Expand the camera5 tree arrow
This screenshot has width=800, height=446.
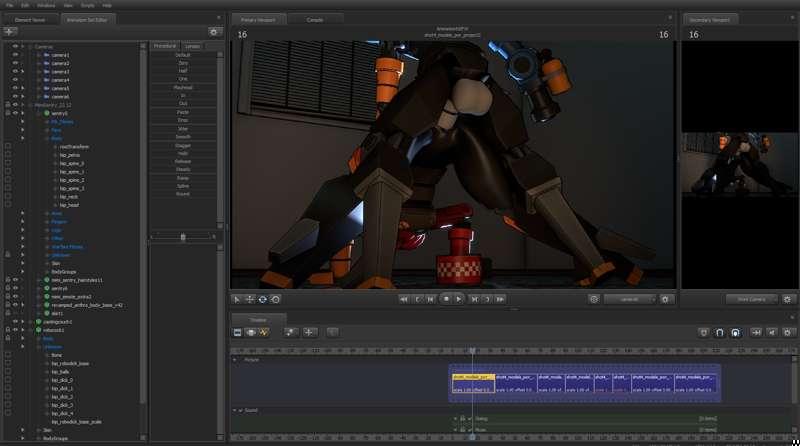coord(22,88)
